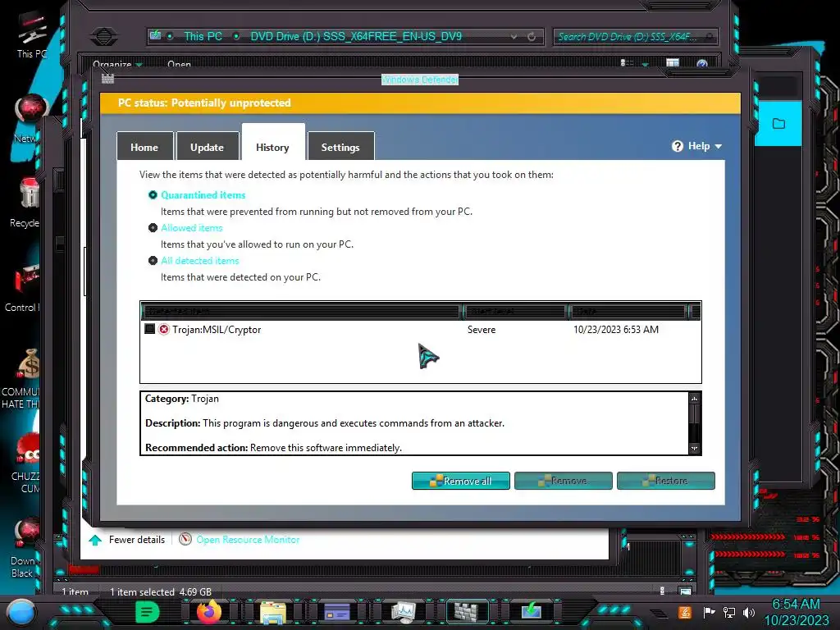
Task: Click the Windows Defender brick wall taskbar icon
Action: click(x=467, y=612)
